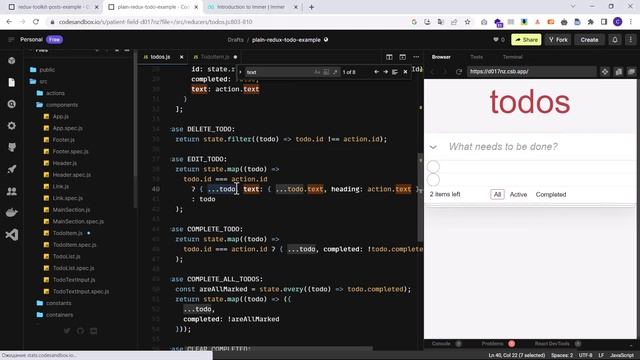Open the GitHub panel in sidebar
This screenshot has height=360, width=640.
click(x=11, y=147)
